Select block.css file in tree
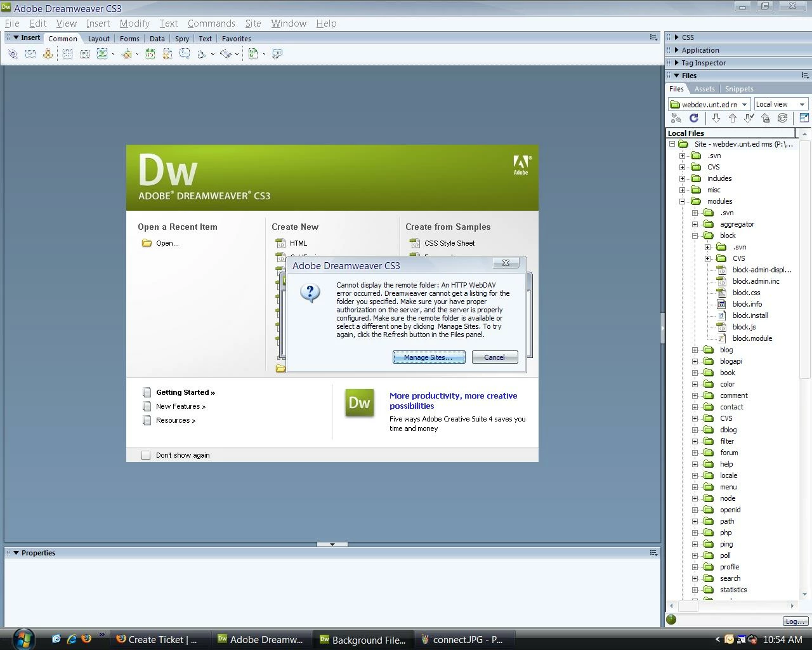The image size is (812, 650). [746, 293]
